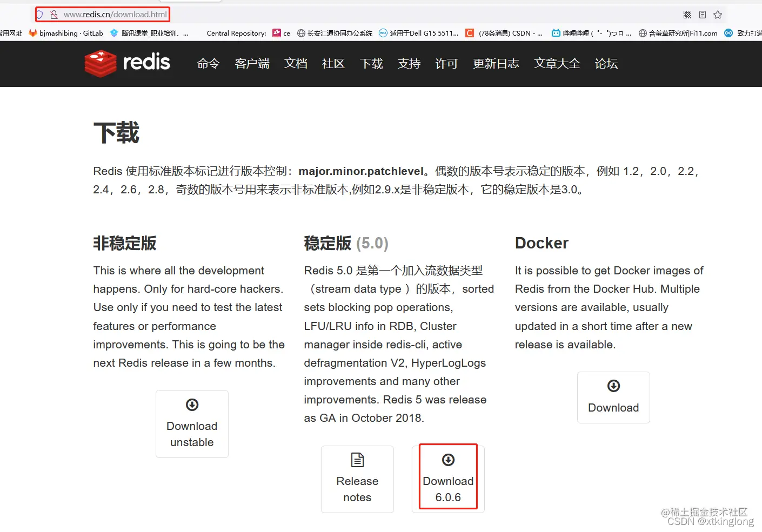Open the ce bookmark

coord(282,33)
